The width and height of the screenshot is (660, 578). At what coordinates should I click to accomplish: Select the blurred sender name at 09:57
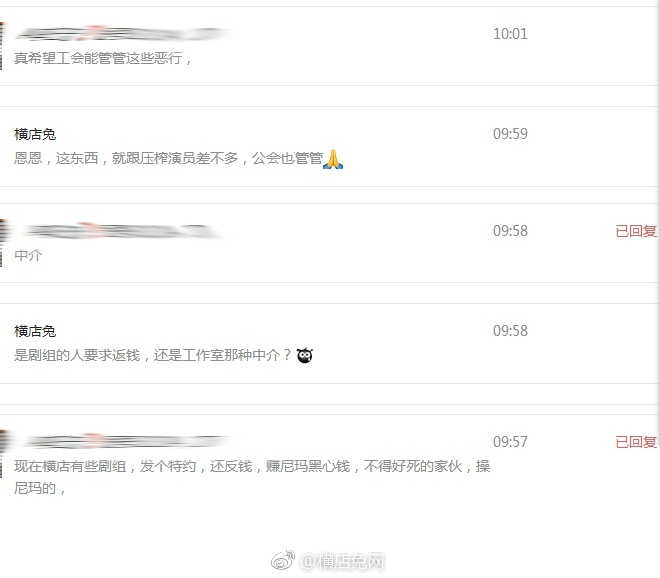click(x=125, y=441)
